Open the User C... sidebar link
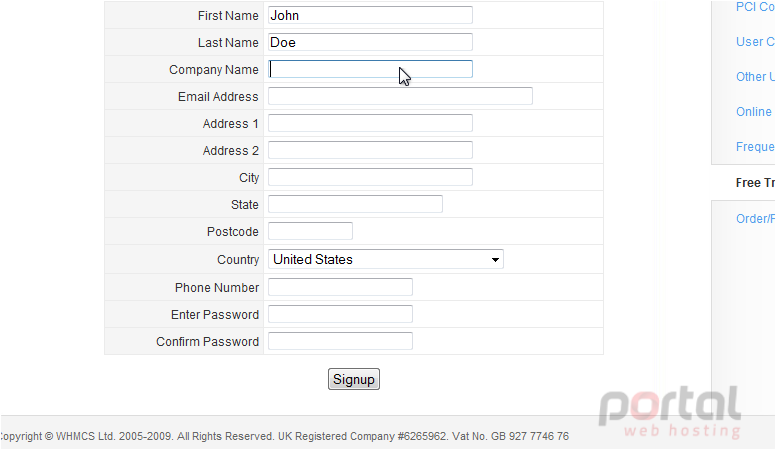 pos(755,42)
